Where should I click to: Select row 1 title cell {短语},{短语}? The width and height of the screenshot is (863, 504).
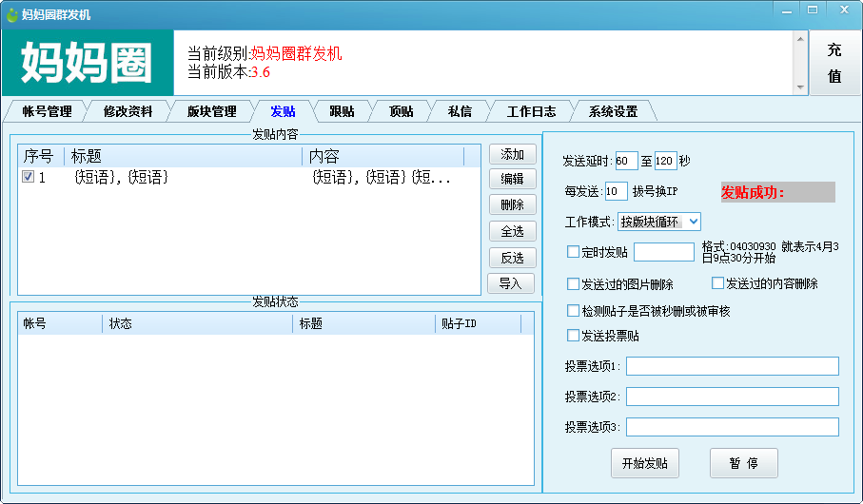[121, 177]
